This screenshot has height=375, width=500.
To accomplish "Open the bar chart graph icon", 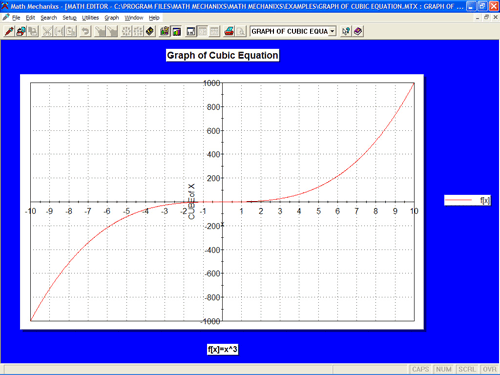I will point(165,31).
